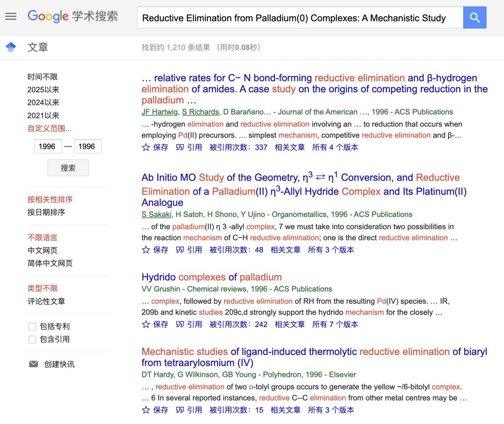The width and height of the screenshot is (504, 424).
Task: Click the star save icon for Grushin result
Action: coord(146,325)
